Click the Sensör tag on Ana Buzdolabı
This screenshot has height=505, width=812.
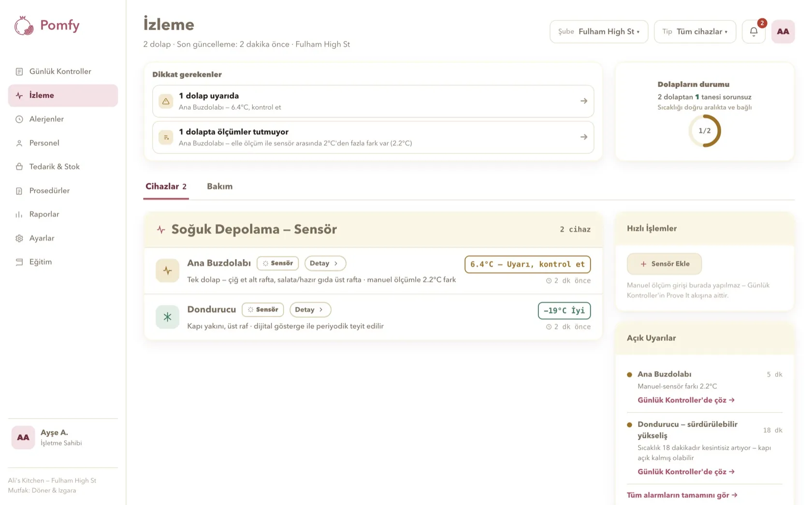[x=277, y=263]
